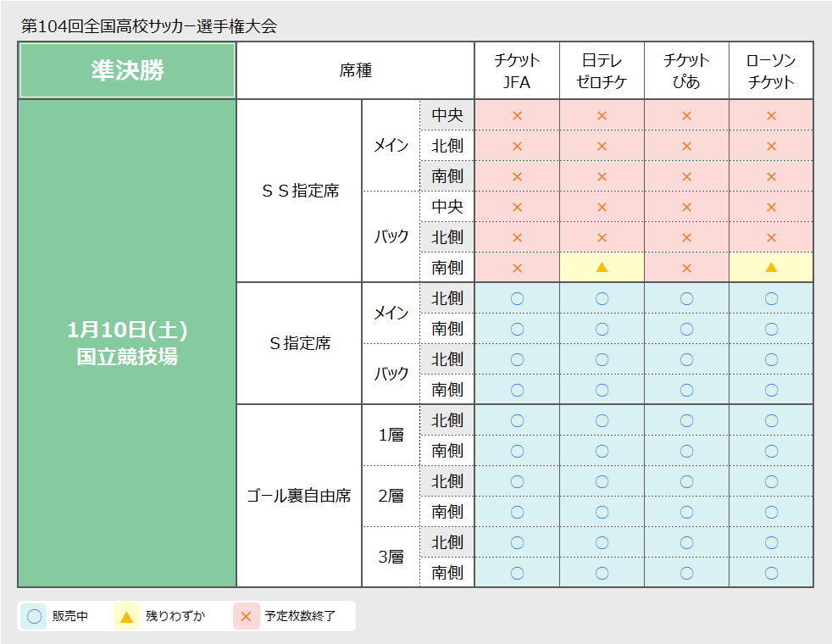832x644 pixels.
Task: Select the circle for ゴール裏自由席 3層 北側 under 日テレゼロチケ
Action: (x=602, y=542)
